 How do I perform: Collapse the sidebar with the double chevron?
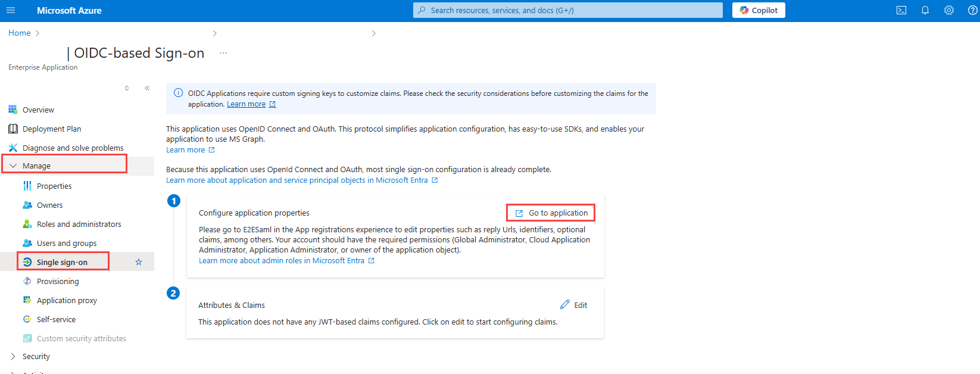pyautogui.click(x=147, y=88)
